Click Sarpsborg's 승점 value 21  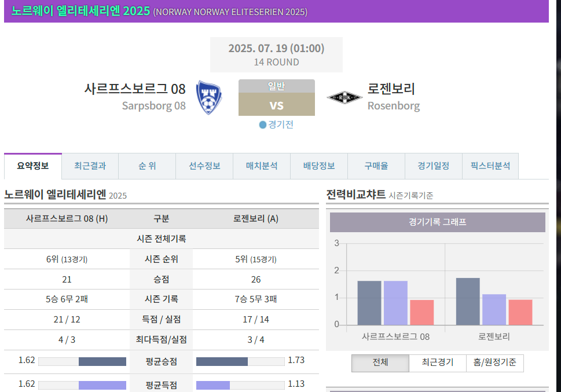pyautogui.click(x=67, y=280)
